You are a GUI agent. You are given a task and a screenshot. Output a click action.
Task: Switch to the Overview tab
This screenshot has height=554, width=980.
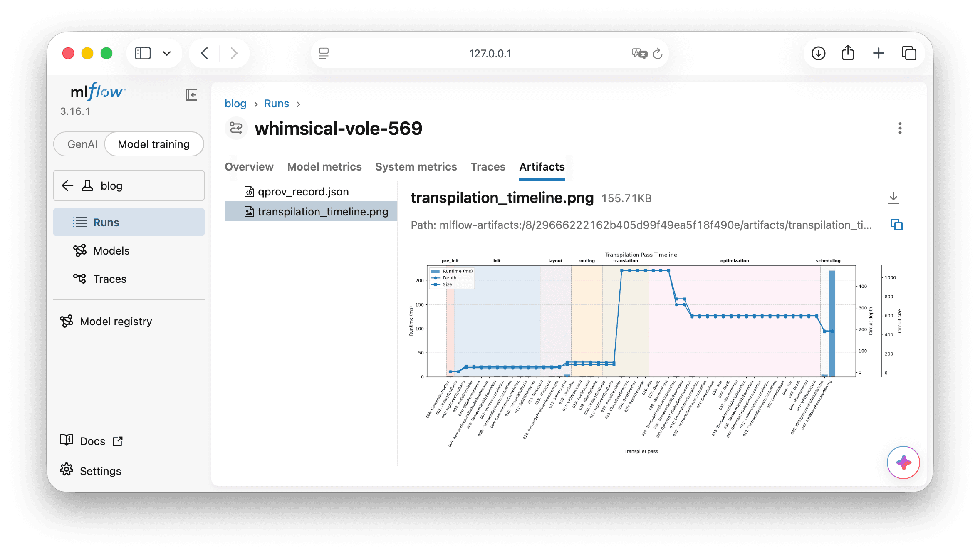pyautogui.click(x=249, y=167)
